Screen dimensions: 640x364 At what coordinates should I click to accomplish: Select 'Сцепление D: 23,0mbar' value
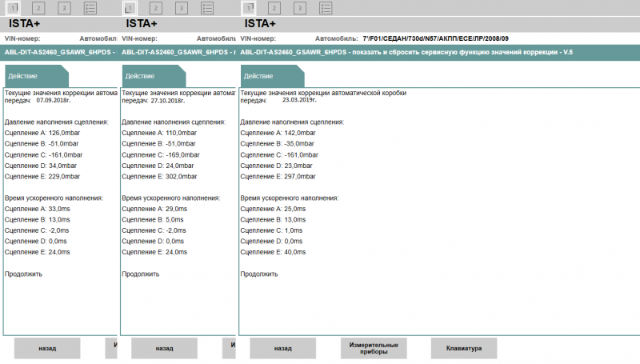coord(276,166)
